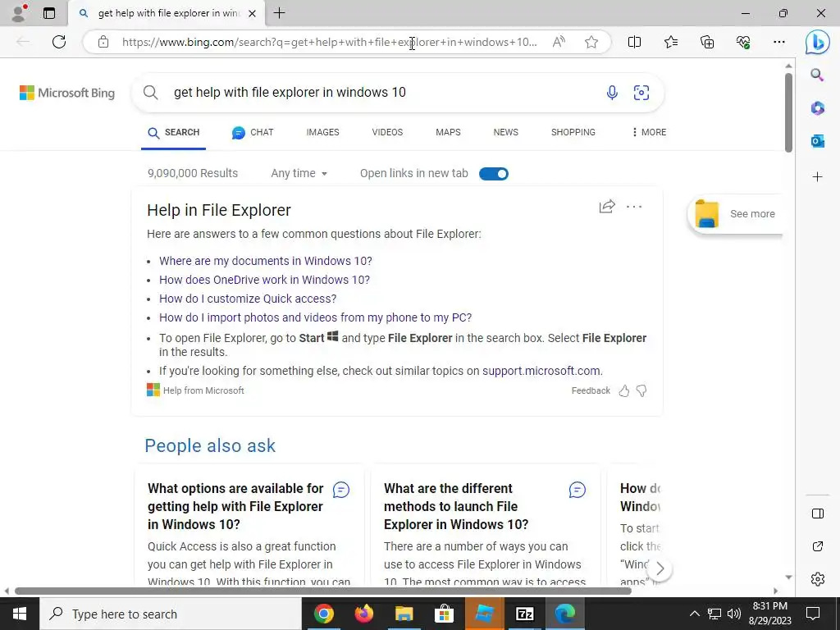Screen dimensions: 840x630
Task: Add page to favorites star icon
Action: coord(591,42)
